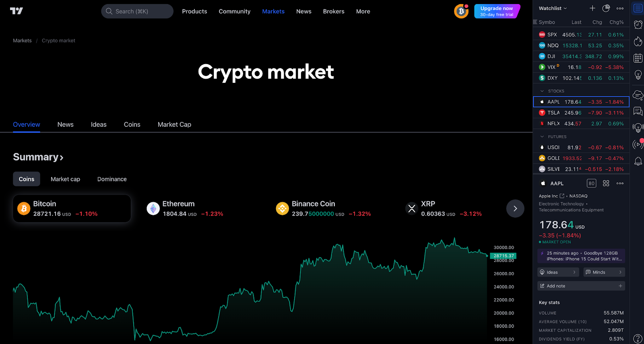Image resolution: width=644 pixels, height=344 pixels.
Task: Click the 28715.37 price label on chart
Action: tap(503, 255)
